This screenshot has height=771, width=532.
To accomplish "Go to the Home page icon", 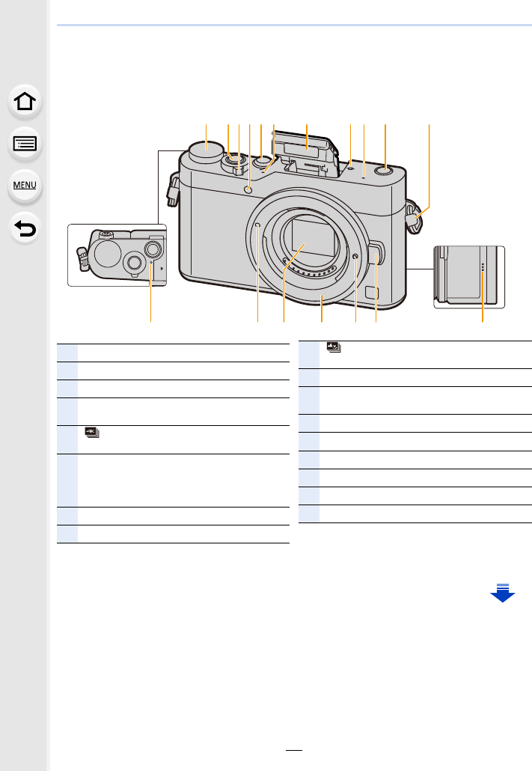I will pos(25,102).
